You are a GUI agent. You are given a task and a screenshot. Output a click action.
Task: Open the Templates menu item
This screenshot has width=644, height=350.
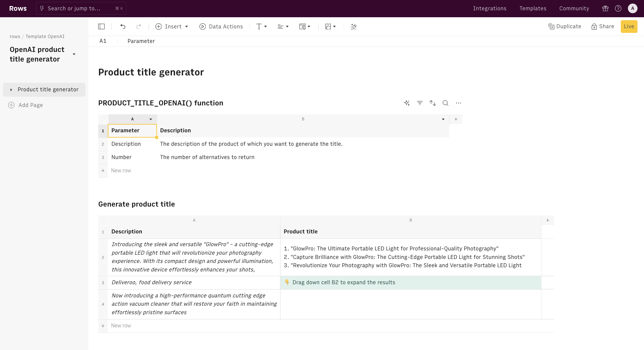click(x=533, y=9)
